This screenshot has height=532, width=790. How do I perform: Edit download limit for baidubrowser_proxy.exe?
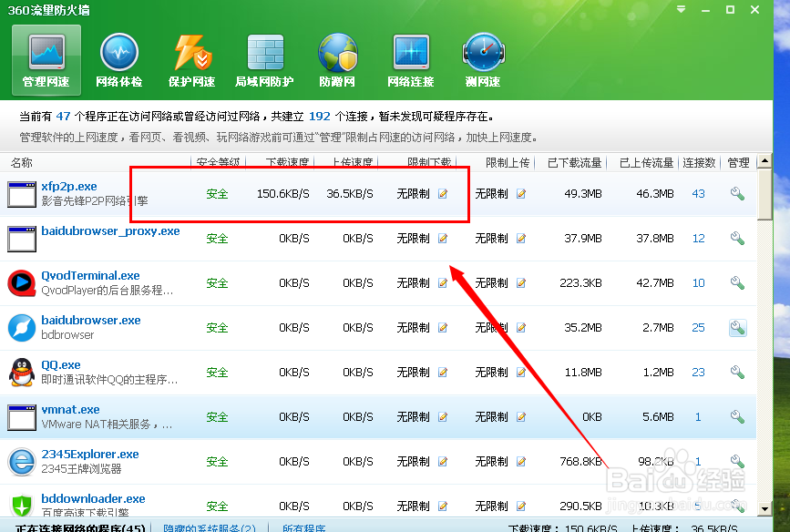click(443, 239)
